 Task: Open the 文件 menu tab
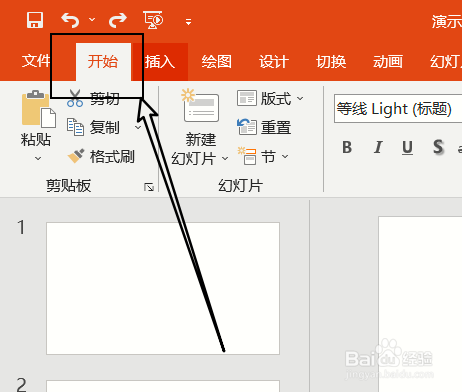tap(36, 61)
